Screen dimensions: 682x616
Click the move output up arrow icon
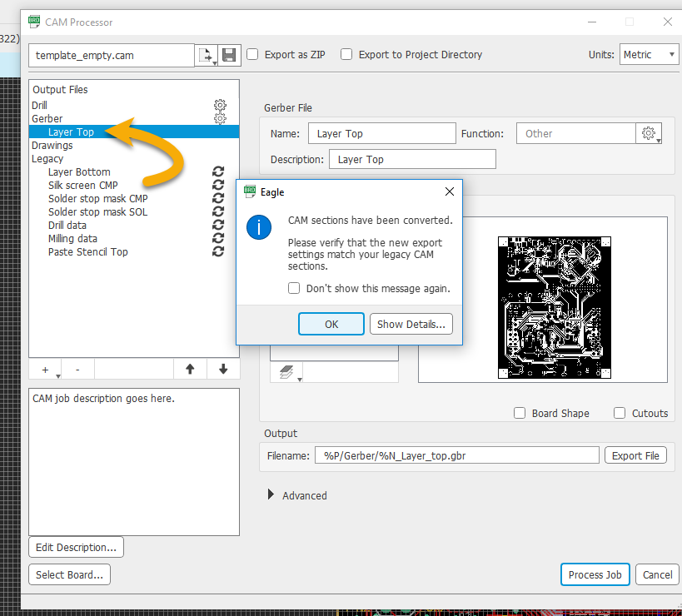(189, 368)
